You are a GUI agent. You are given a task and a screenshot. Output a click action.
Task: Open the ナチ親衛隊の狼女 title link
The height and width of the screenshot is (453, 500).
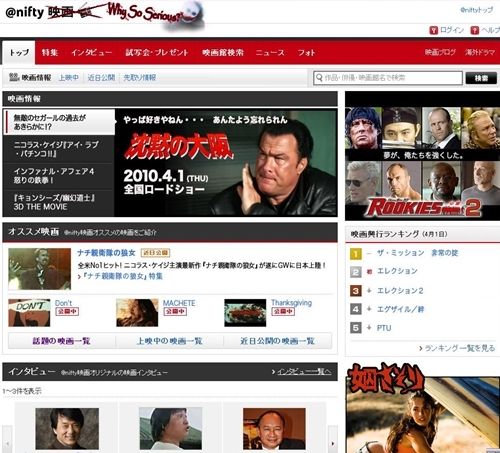pos(106,253)
